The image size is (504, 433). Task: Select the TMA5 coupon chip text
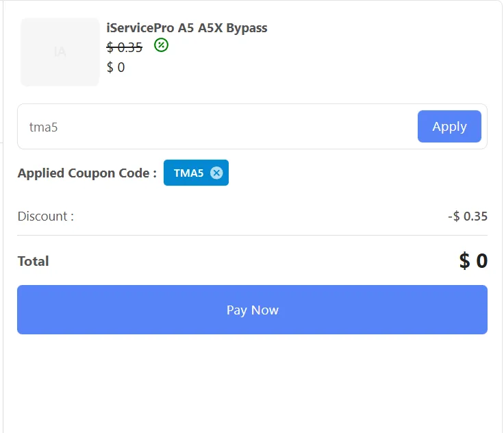tap(188, 173)
